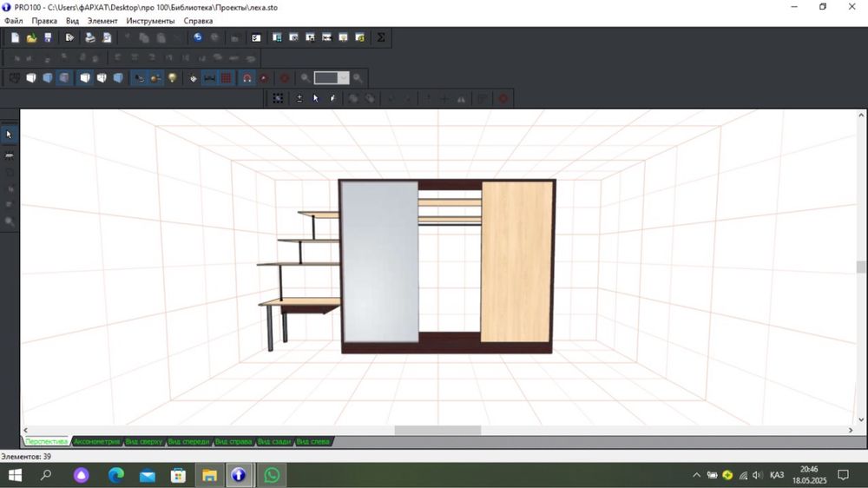
Task: Click the magnifier tool in left sidebar
Action: (9, 221)
